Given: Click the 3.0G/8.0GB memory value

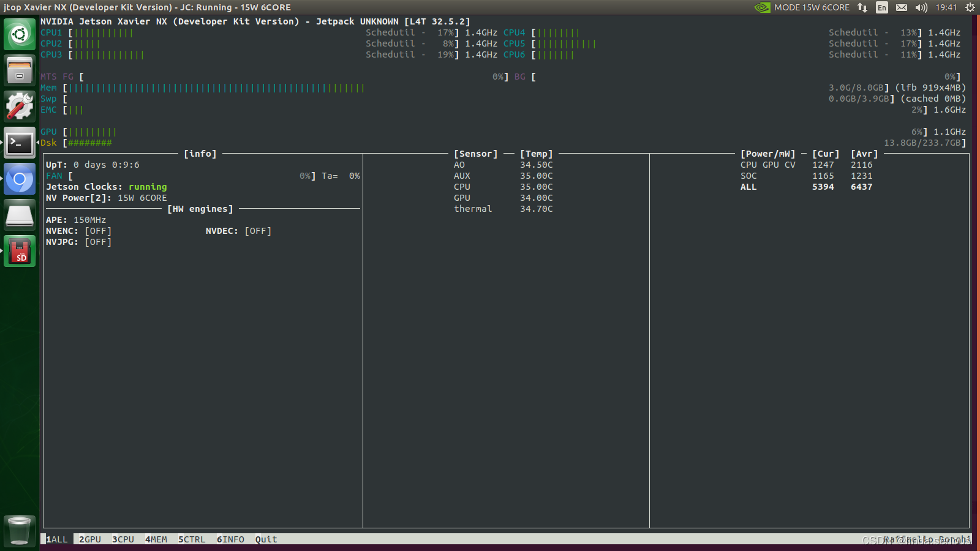Looking at the screenshot, I should [x=856, y=88].
